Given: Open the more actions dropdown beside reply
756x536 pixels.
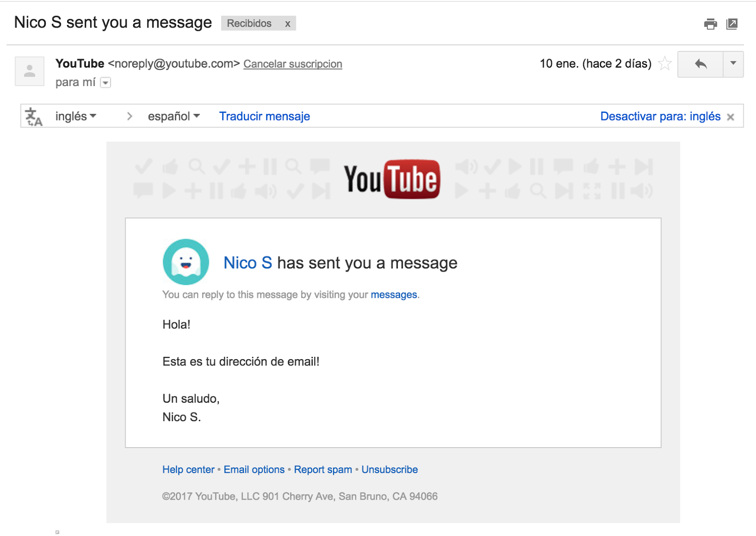Looking at the screenshot, I should pos(733,64).
